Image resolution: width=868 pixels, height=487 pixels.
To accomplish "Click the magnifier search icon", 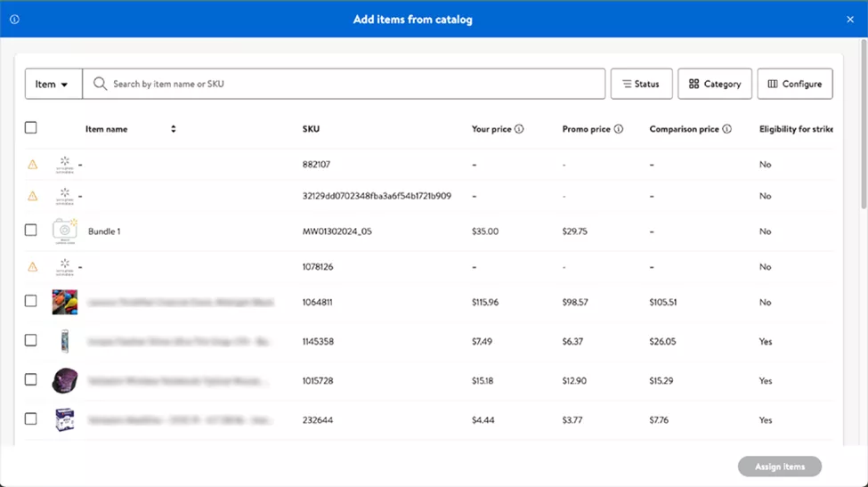I will (x=101, y=84).
